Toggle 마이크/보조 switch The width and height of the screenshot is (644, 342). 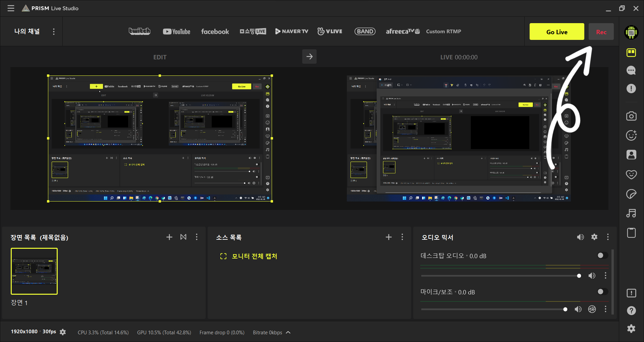coord(602,292)
